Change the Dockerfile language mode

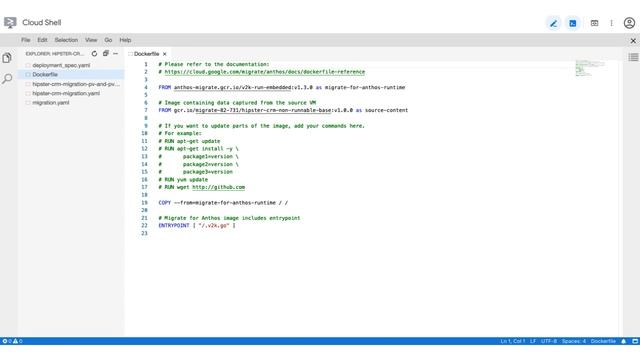tap(603, 341)
